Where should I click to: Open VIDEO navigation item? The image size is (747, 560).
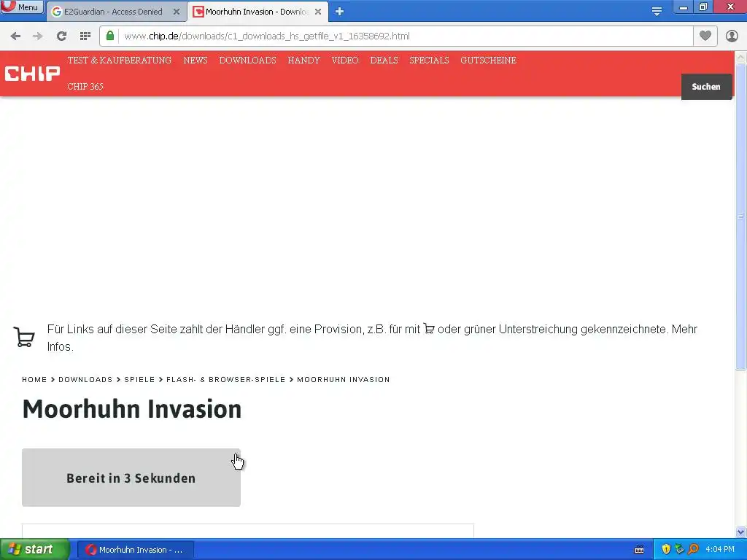coord(345,61)
